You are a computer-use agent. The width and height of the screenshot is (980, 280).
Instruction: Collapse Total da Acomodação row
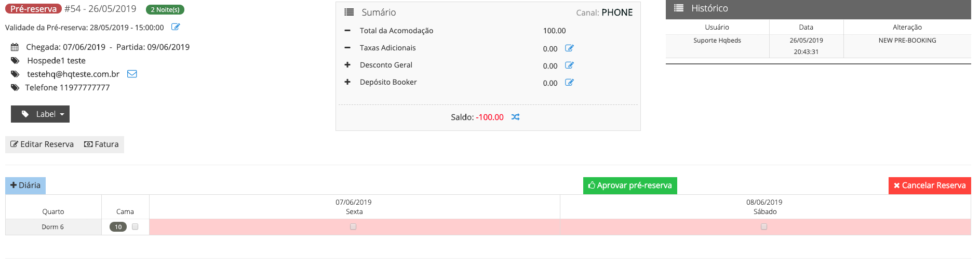click(x=347, y=31)
